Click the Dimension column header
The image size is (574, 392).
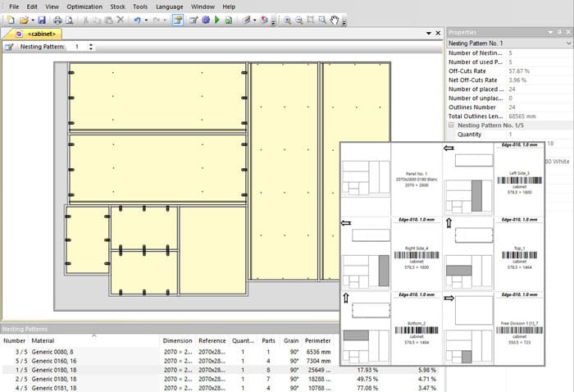tap(177, 340)
